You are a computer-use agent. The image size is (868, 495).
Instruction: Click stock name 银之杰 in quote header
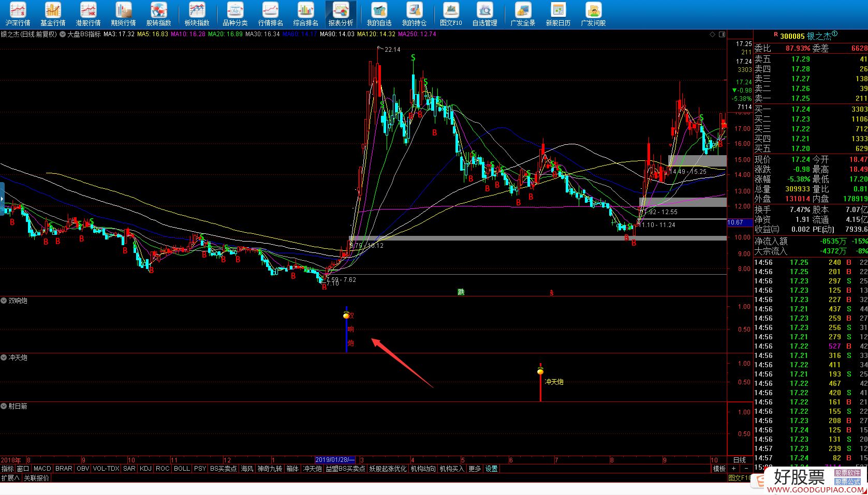click(x=819, y=36)
